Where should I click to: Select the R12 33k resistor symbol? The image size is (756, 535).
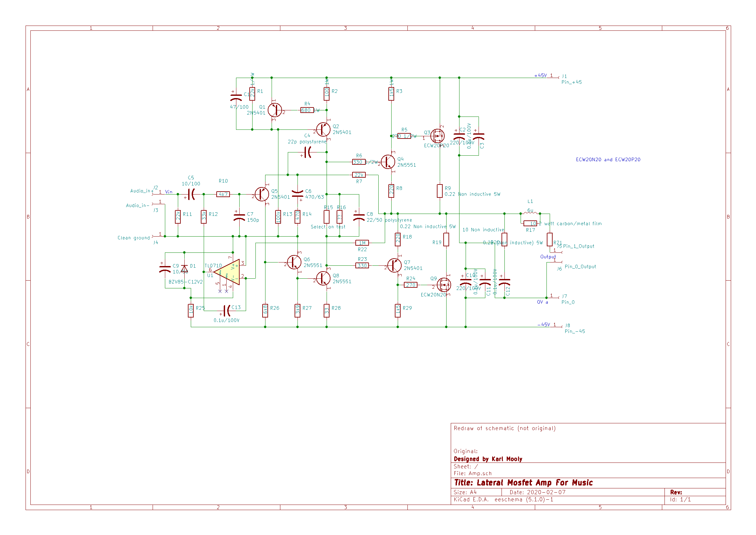[x=204, y=217]
